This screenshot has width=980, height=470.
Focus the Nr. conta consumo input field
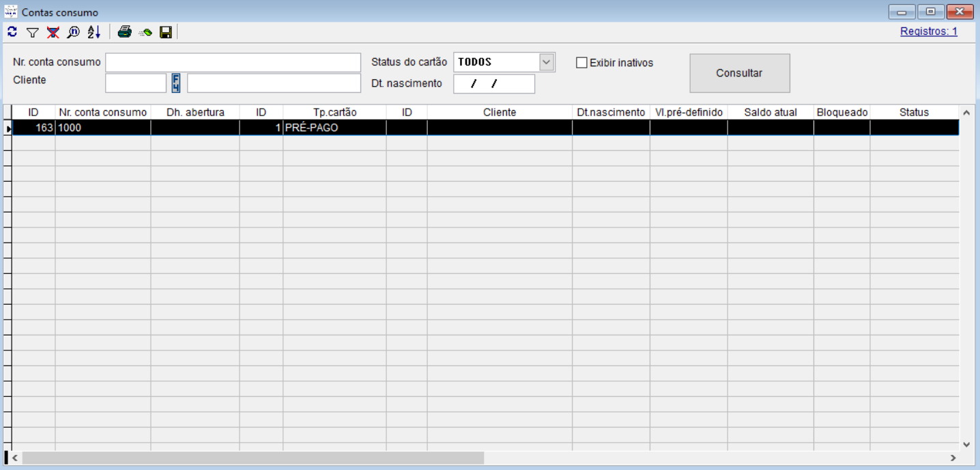pyautogui.click(x=233, y=62)
